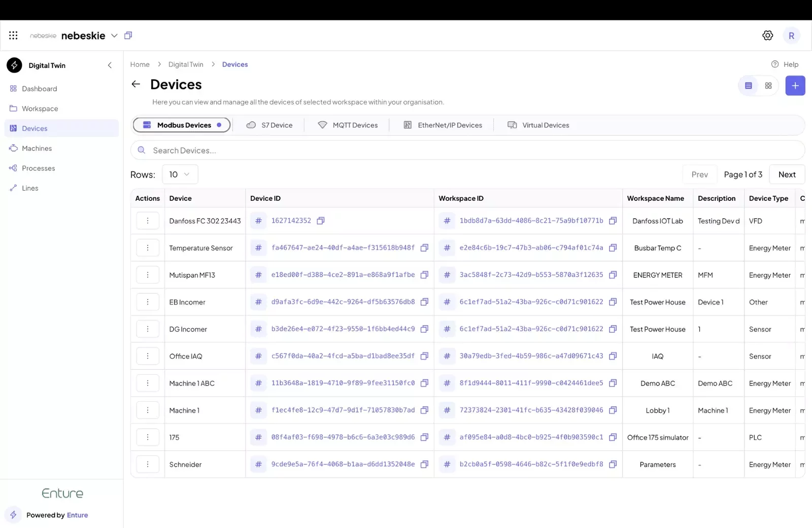812x528 pixels.
Task: Open actions menu for Mutispan MF13
Action: tap(148, 275)
